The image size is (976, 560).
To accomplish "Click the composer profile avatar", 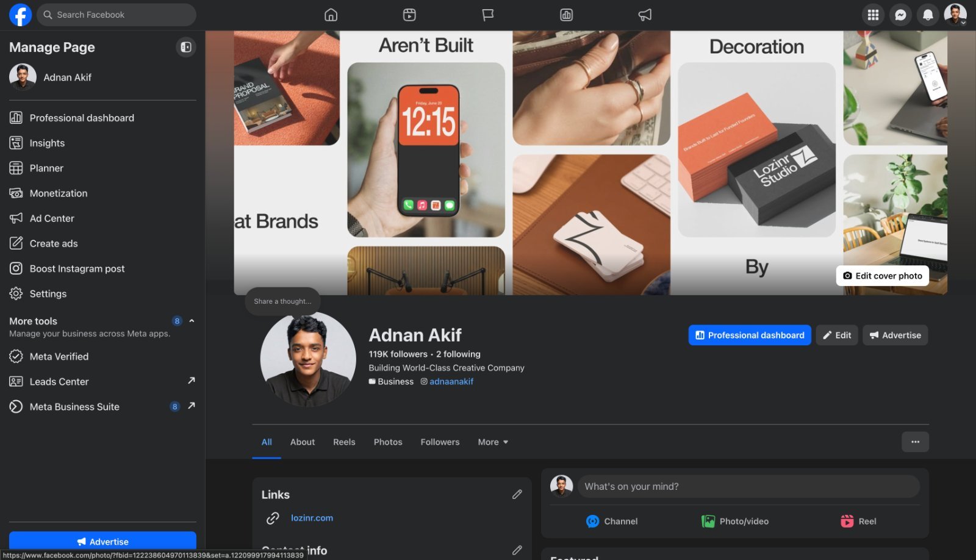I will (x=561, y=486).
